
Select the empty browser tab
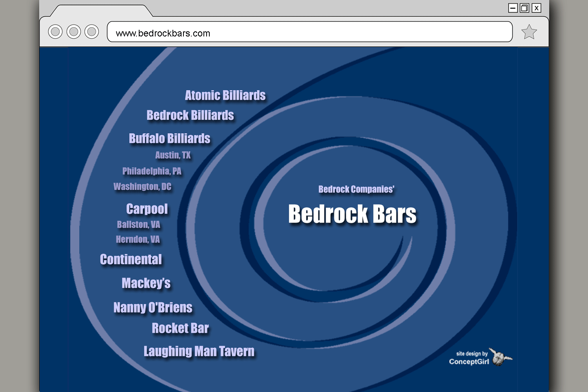pos(102,11)
